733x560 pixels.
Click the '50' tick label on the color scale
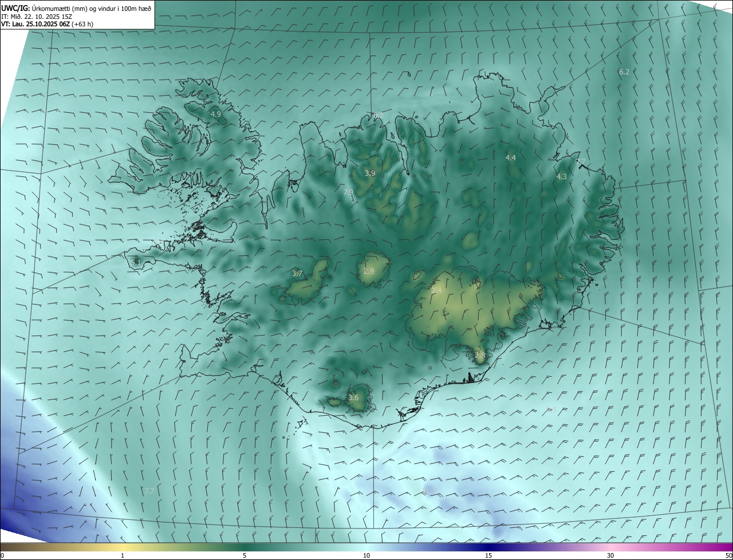[x=728, y=555]
